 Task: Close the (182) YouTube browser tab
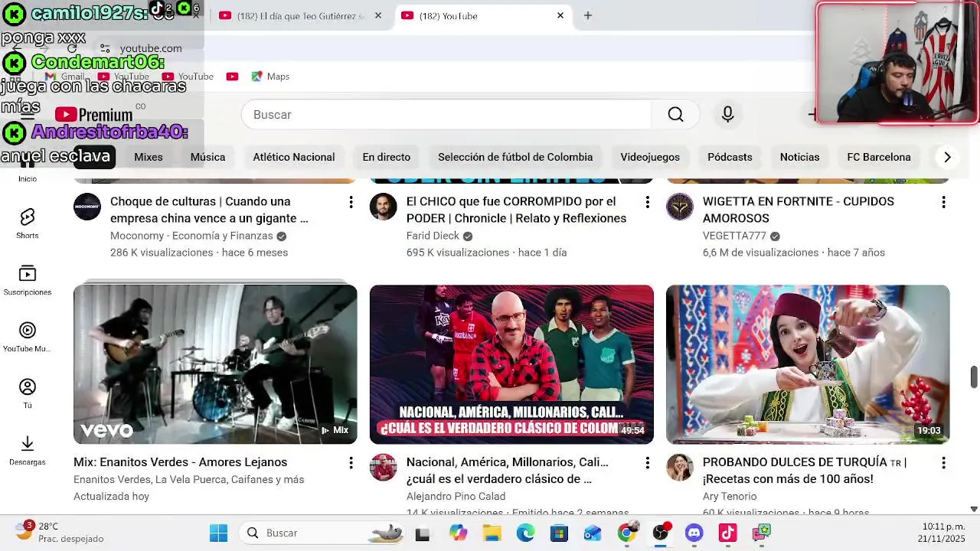click(x=560, y=15)
